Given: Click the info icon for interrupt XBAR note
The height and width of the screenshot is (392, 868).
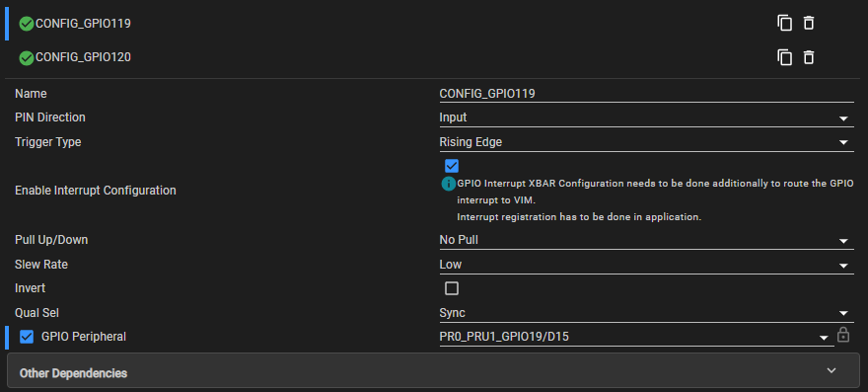Looking at the screenshot, I should [x=448, y=184].
